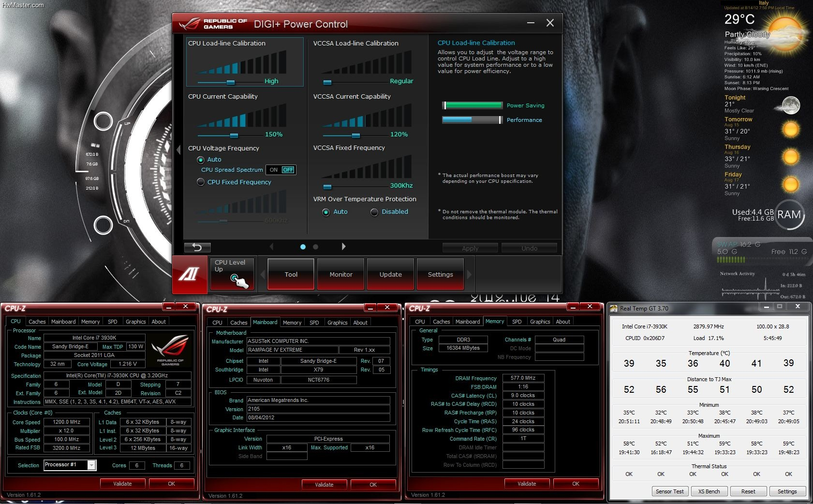The image size is (813, 504).
Task: Click the Thursday sunny forecast icon
Action: pos(790,157)
